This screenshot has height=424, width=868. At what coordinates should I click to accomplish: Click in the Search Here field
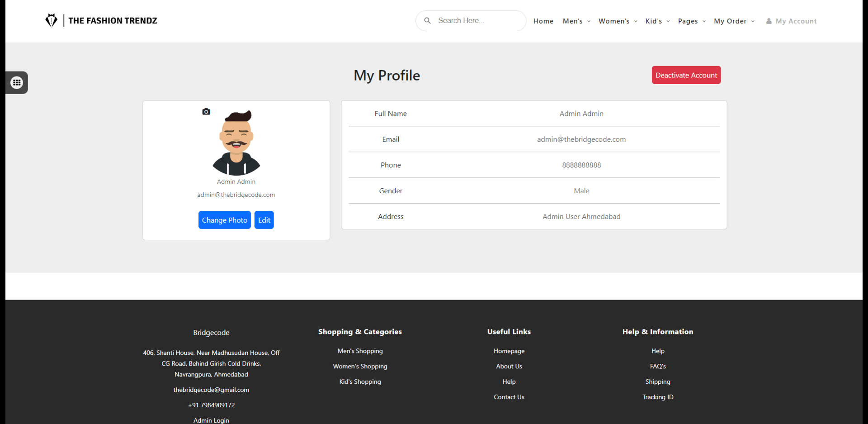point(471,21)
